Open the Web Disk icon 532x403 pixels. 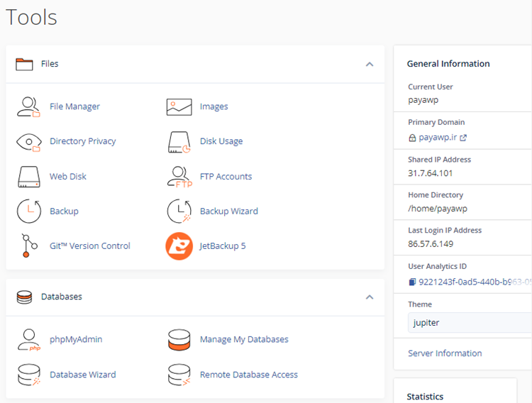(28, 177)
